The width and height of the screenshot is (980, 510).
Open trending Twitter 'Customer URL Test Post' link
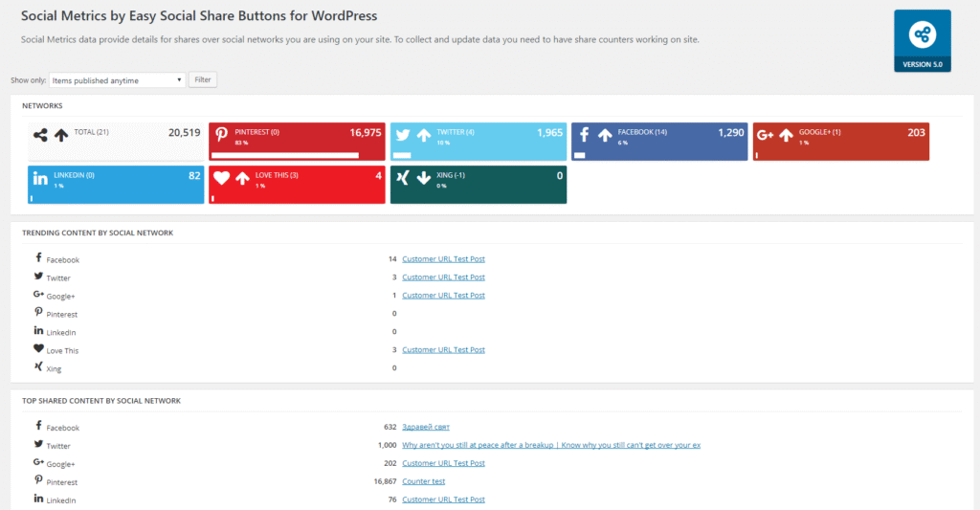[x=443, y=277]
